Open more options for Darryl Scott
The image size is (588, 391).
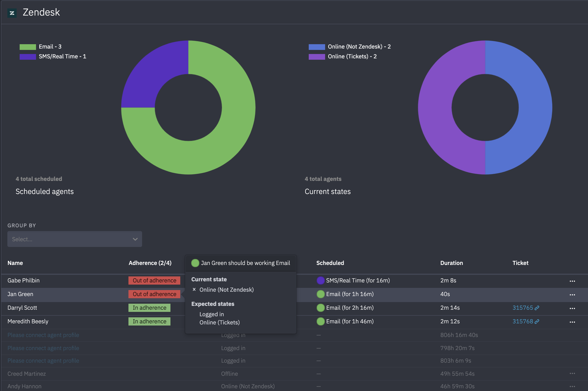pyautogui.click(x=572, y=308)
